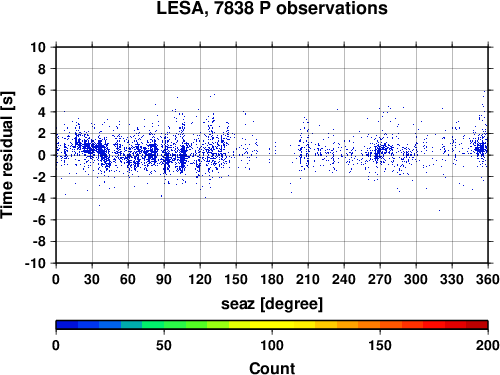Click the dark blue colorbar segment at 0
The height and width of the screenshot is (375, 500).
[x=67, y=325]
